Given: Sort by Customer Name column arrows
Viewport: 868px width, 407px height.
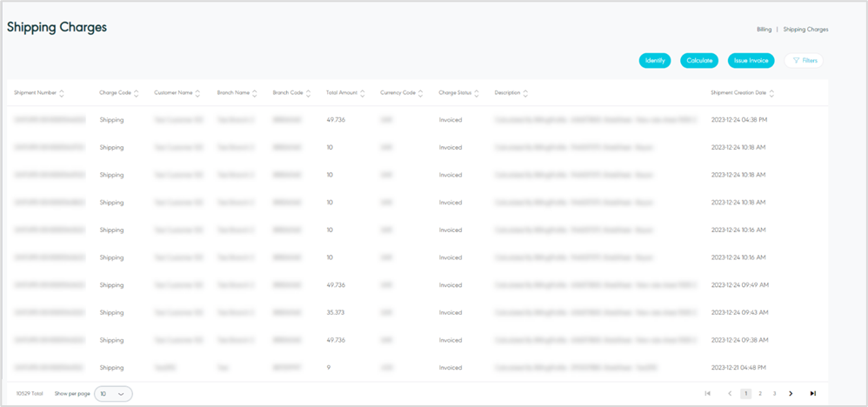Looking at the screenshot, I should pos(198,93).
